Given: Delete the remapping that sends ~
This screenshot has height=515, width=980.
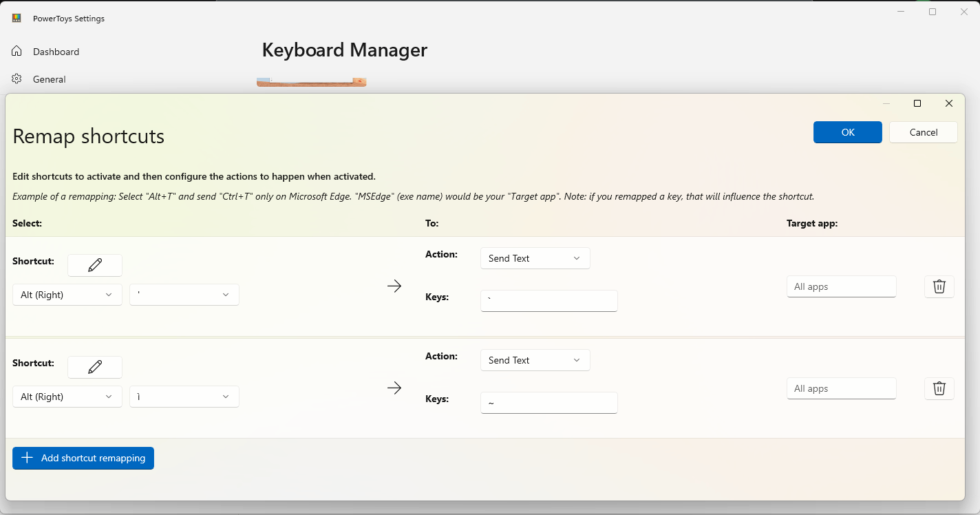Looking at the screenshot, I should point(939,388).
